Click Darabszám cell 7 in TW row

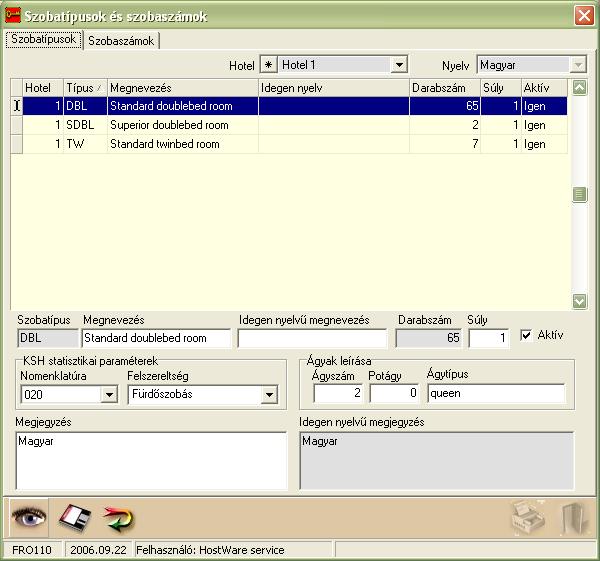pos(445,144)
